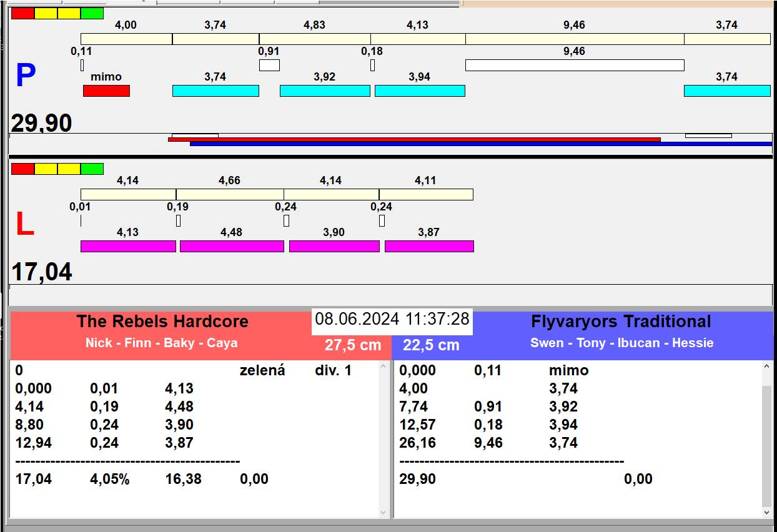Select the red 'mimo' bar in lane P
Screen dimensions: 777x532
106,91
